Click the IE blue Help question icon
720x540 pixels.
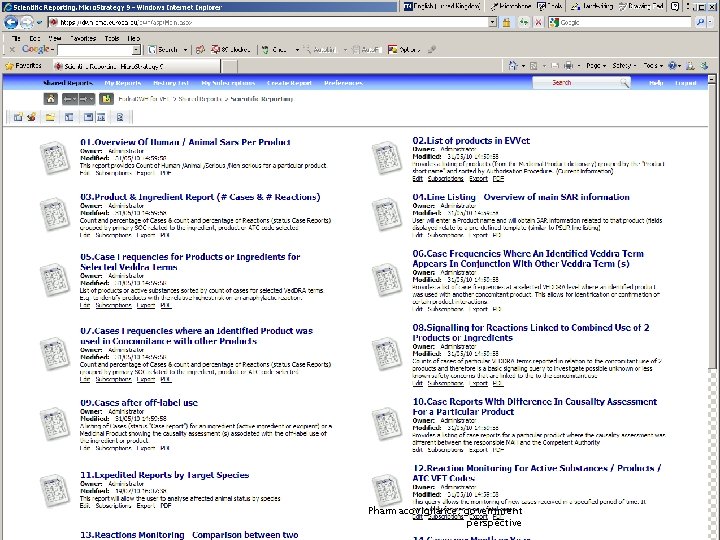(x=672, y=66)
